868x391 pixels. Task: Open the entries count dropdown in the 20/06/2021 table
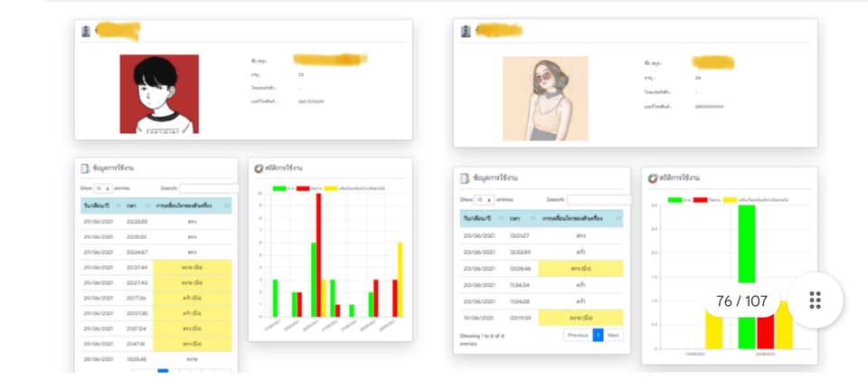pos(485,199)
